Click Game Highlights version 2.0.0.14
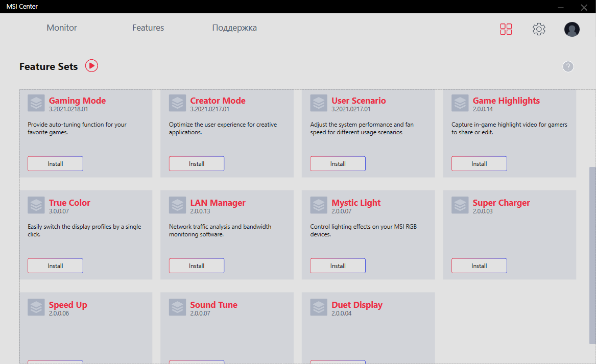The height and width of the screenshot is (364, 596). click(483, 109)
